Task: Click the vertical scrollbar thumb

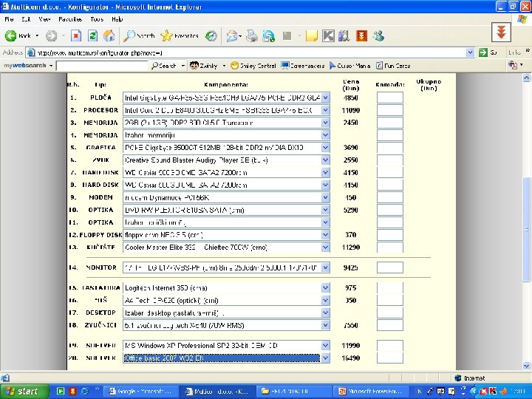Action: (x=527, y=229)
